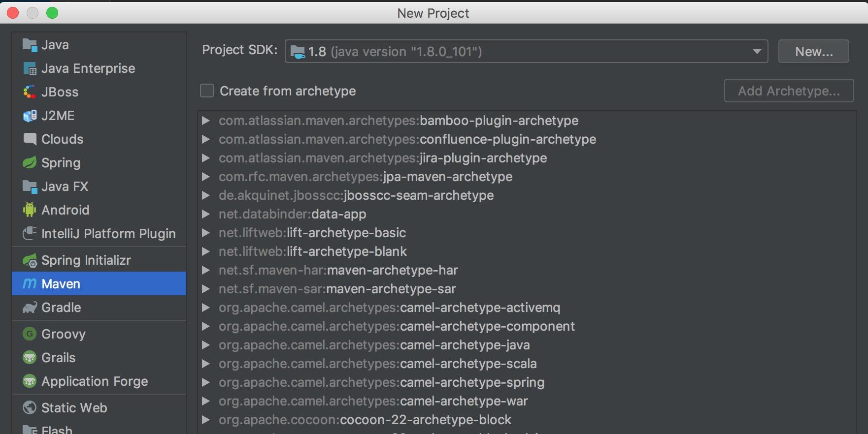Enable Create from archetype checkbox
The width and height of the screenshot is (868, 434).
tap(207, 91)
